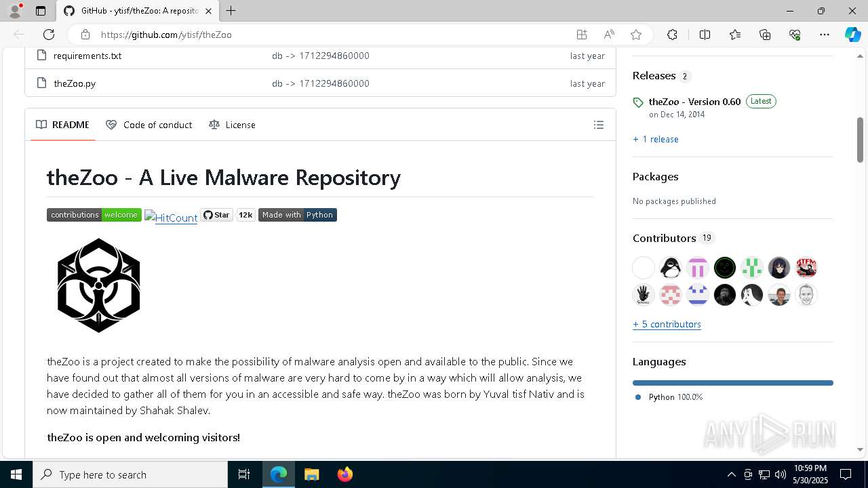Open the taskbar clock showing 10:59 PM

pyautogui.click(x=810, y=474)
